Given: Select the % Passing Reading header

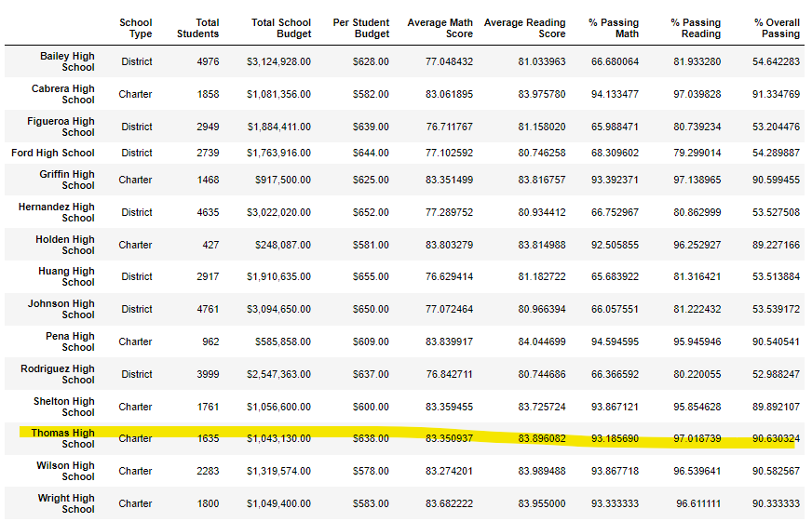Looking at the screenshot, I should point(696,28).
